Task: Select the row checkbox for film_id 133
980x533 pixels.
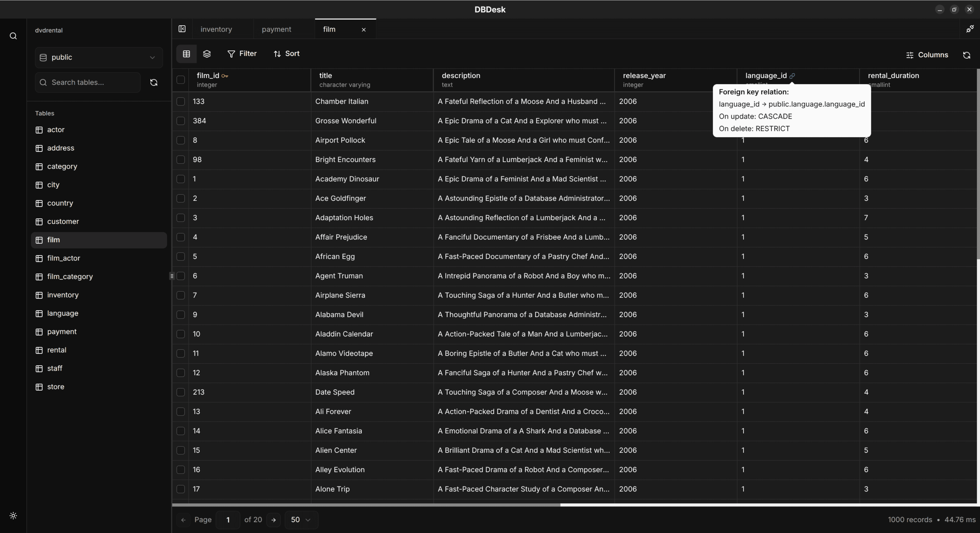Action: (180, 101)
